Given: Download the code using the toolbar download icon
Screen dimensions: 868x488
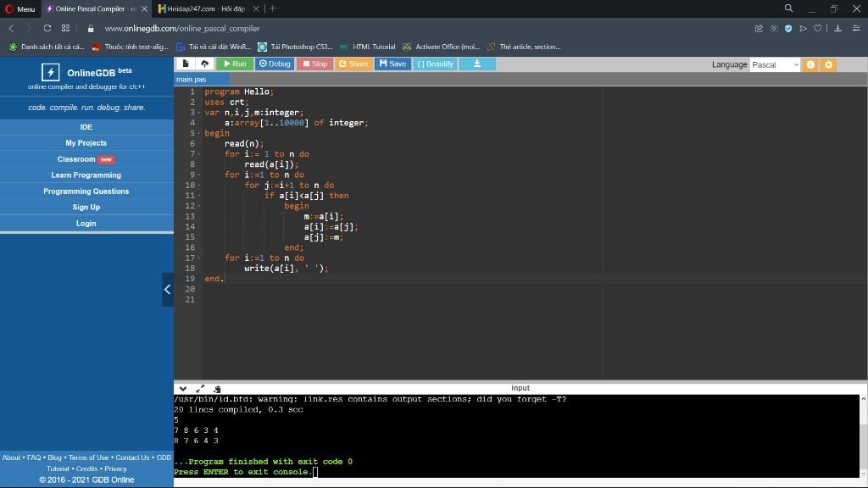Looking at the screenshot, I should 477,64.
